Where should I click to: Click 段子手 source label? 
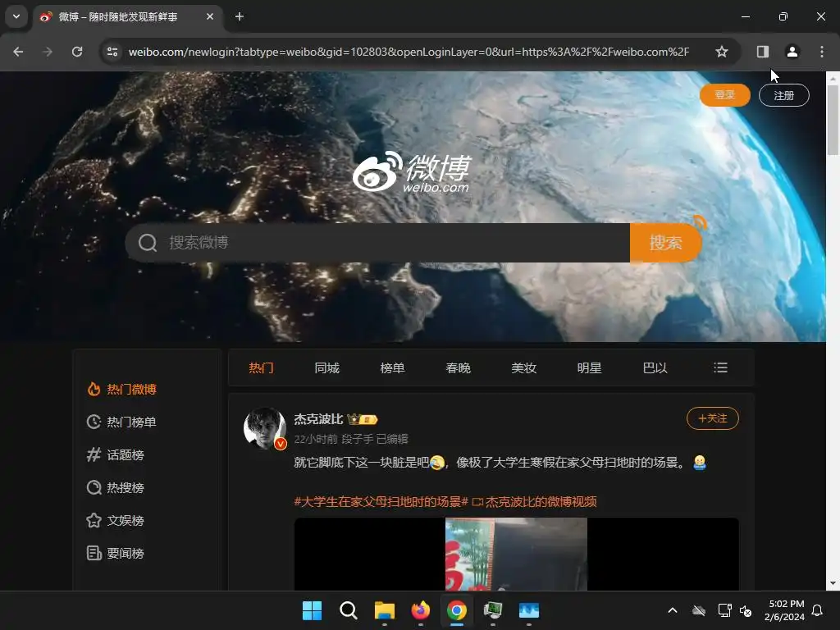click(x=358, y=440)
